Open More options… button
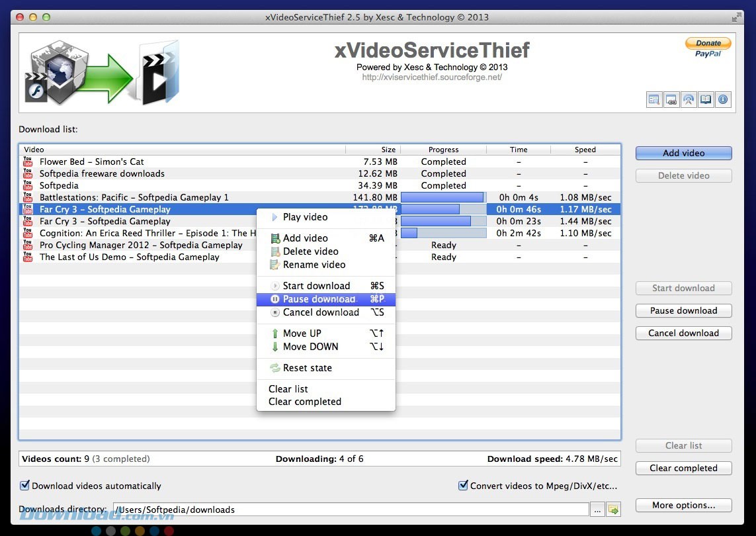This screenshot has width=756, height=536. 683,505
